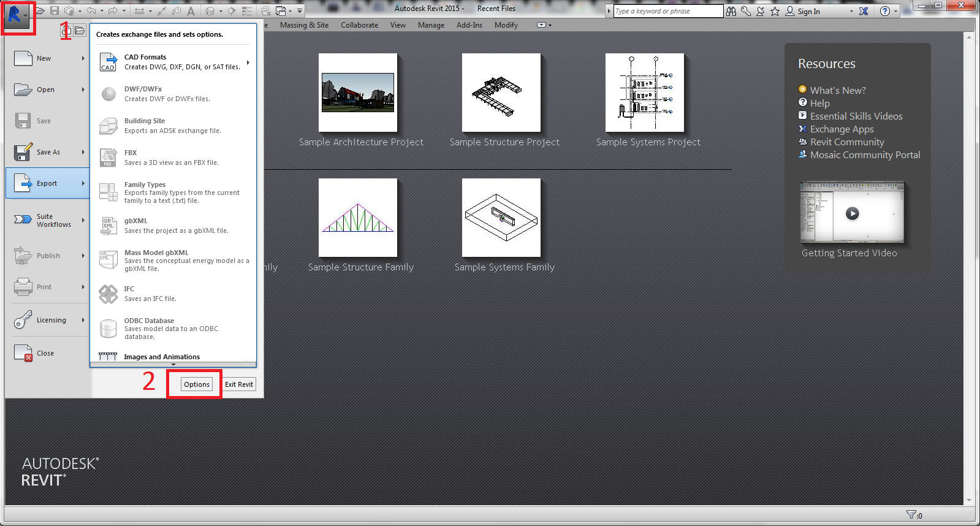Viewport: 980px width, 526px height.
Task: Click the Save disk icon in quick access toolbar
Action: point(55,10)
